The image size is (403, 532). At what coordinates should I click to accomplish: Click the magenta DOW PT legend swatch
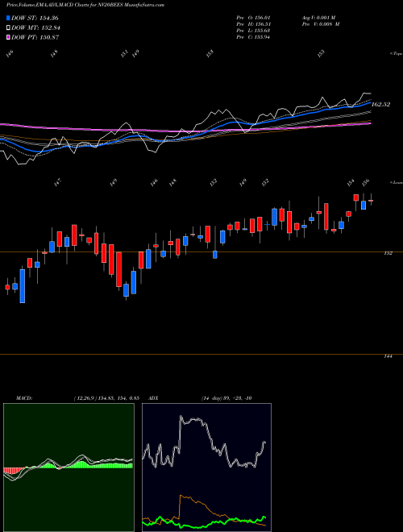pos(8,37)
